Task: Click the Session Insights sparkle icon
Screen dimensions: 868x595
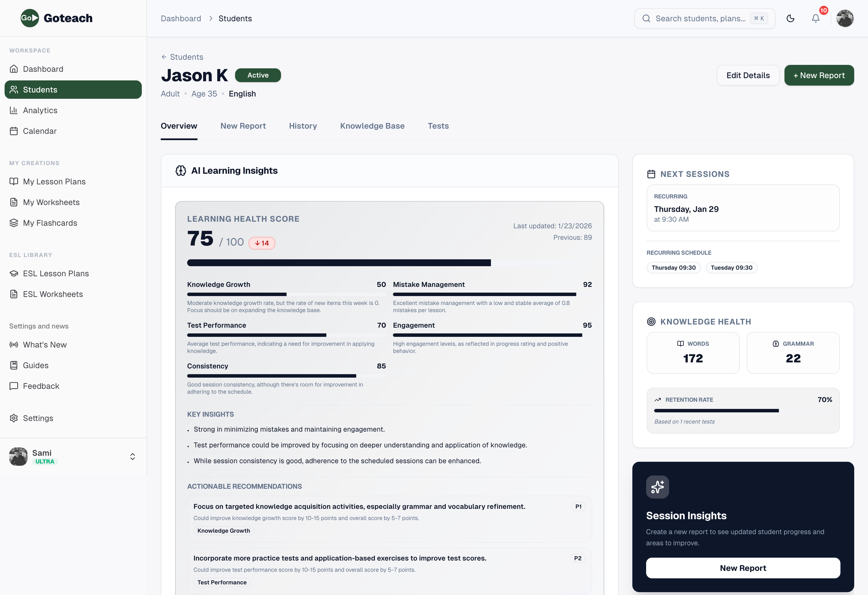Action: (657, 487)
